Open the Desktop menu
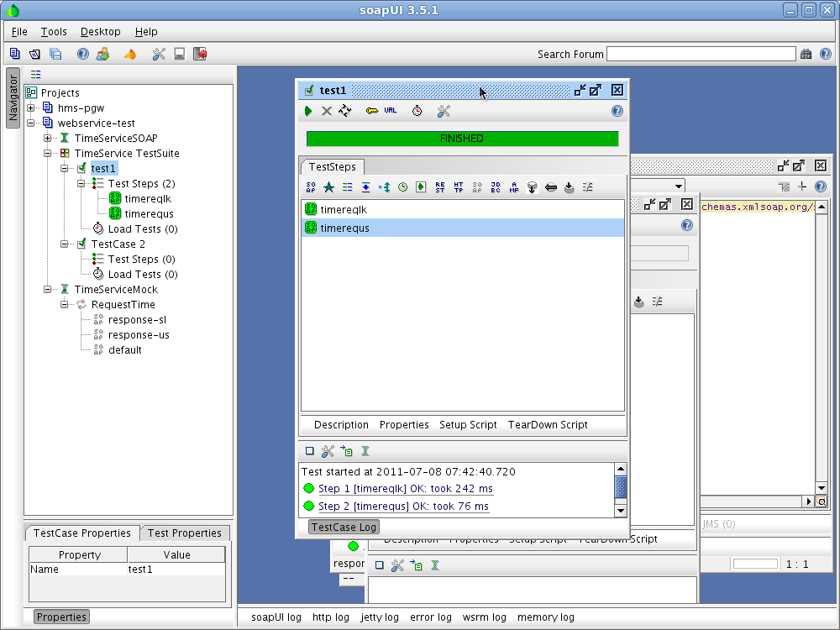Screen dimensions: 840x630 (100, 32)
